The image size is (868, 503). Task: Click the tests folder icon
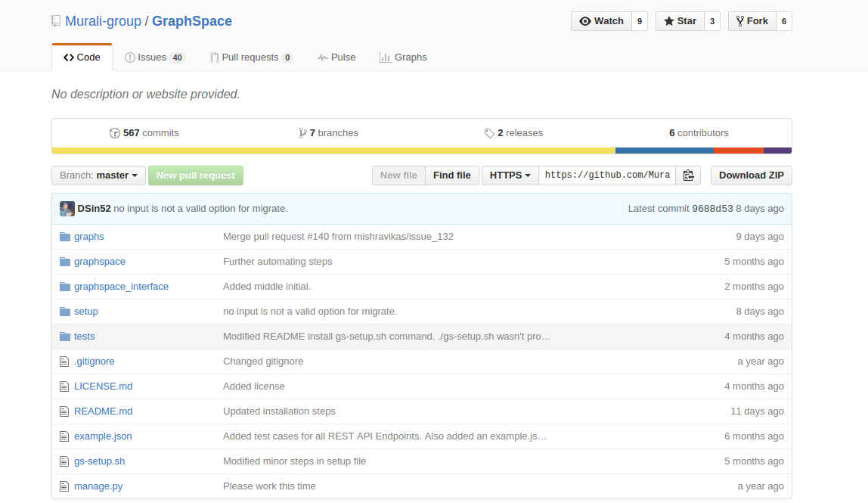click(x=65, y=337)
